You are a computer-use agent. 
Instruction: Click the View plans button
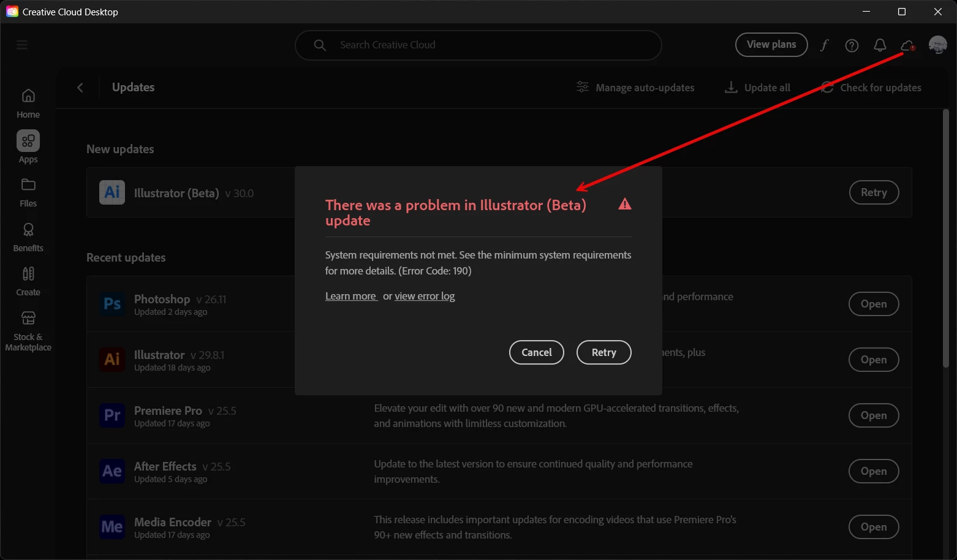point(771,45)
